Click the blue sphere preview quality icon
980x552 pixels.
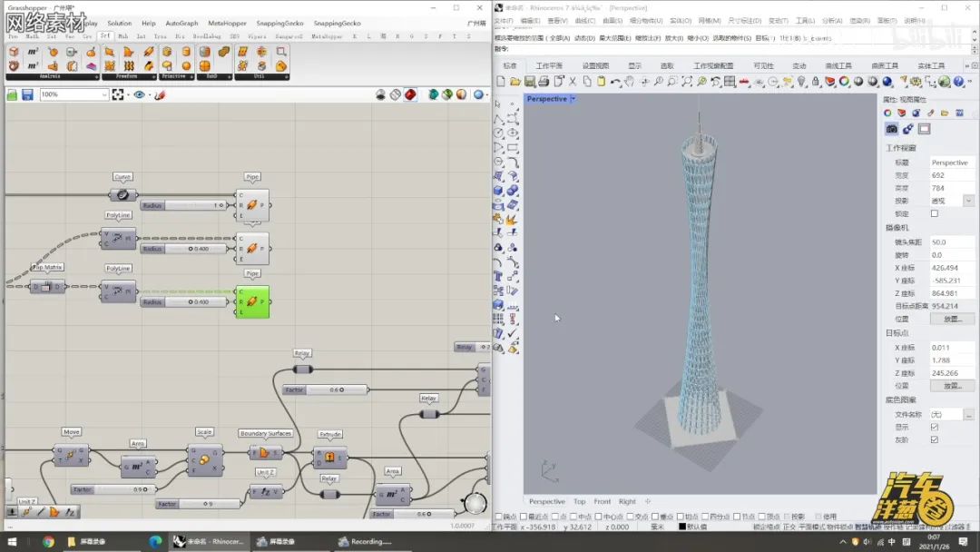click(x=478, y=94)
